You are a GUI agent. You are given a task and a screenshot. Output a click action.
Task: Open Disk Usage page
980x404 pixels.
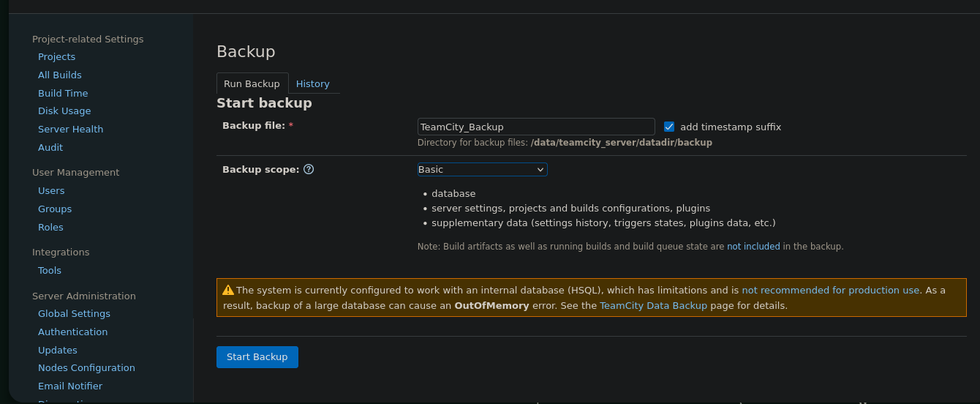coord(64,111)
